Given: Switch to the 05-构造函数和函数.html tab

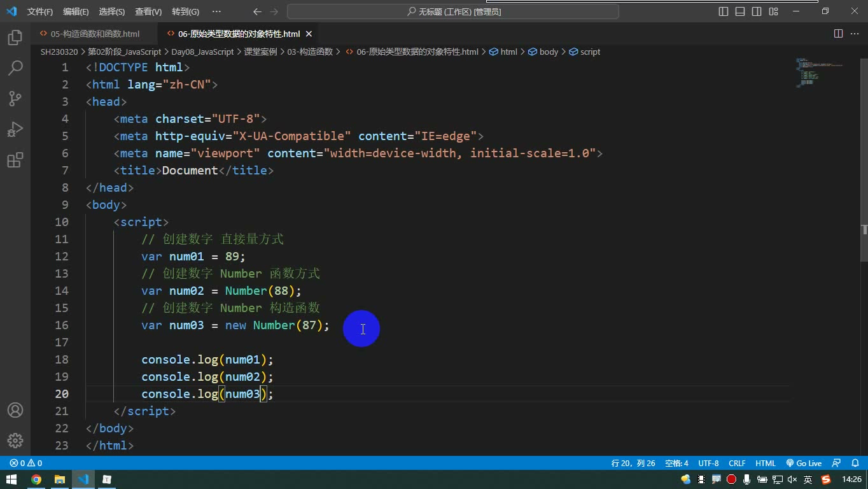Looking at the screenshot, I should pos(95,34).
